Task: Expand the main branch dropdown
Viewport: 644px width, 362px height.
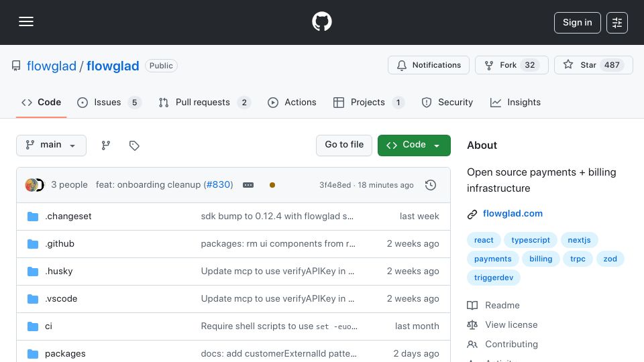Action: tap(51, 145)
